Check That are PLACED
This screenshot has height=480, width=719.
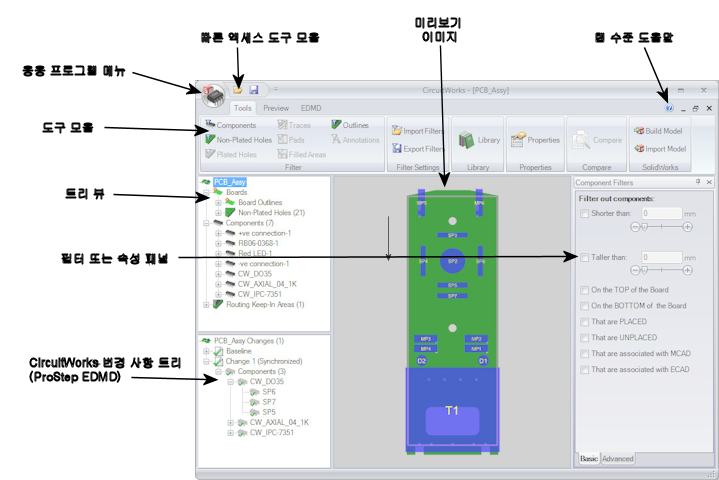pos(585,322)
